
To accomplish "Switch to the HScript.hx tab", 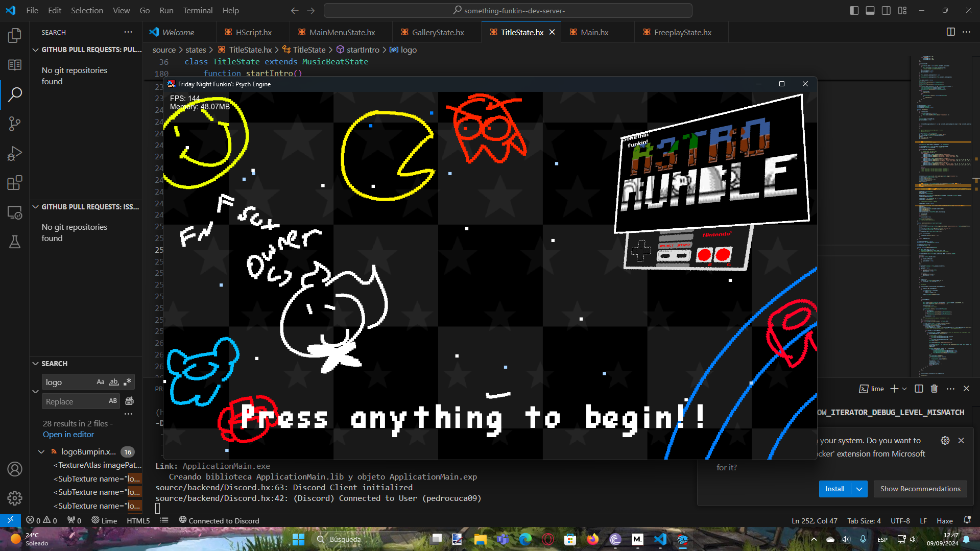I will coord(253,32).
